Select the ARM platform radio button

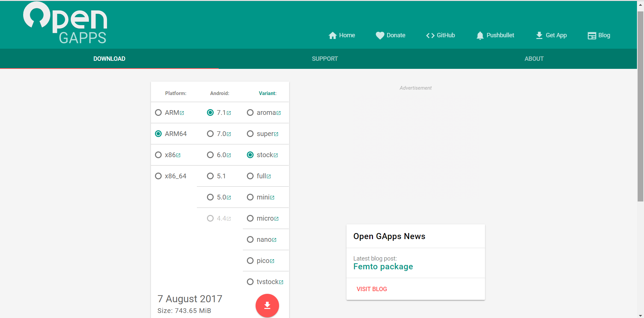click(158, 112)
